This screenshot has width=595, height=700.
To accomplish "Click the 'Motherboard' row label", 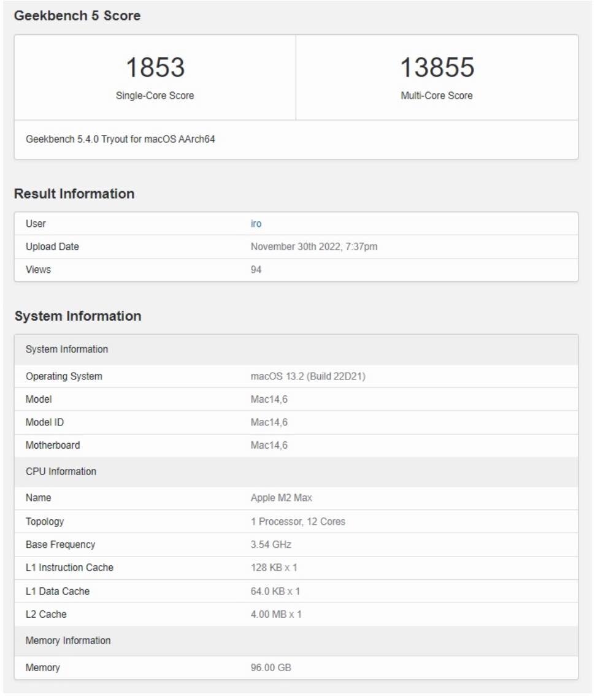I will 53,446.
